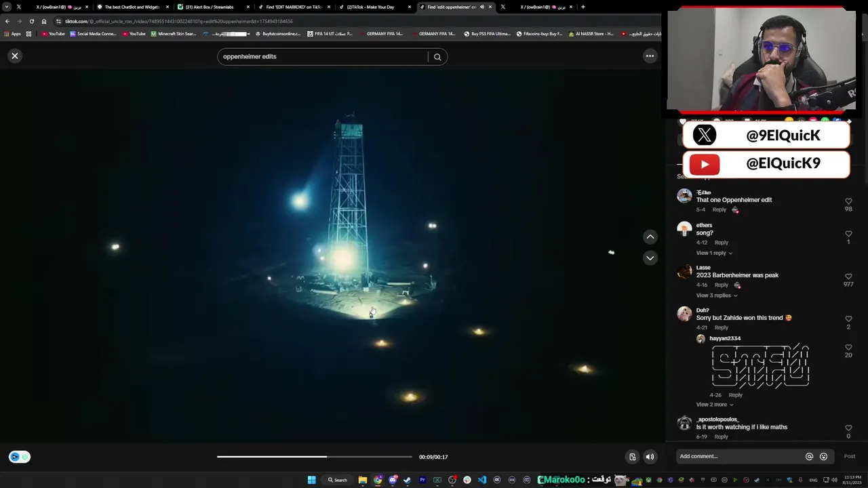Viewport: 868px width, 488px height.
Task: Seek on the video progress bar
Action: [x=314, y=457]
